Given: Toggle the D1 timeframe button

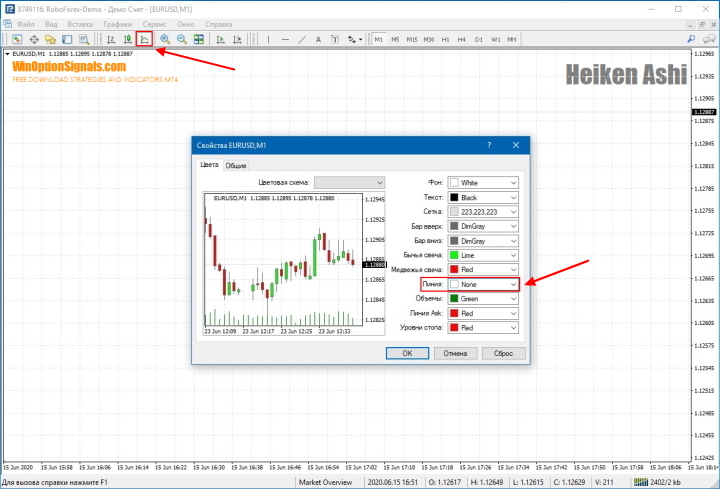Looking at the screenshot, I should 479,39.
